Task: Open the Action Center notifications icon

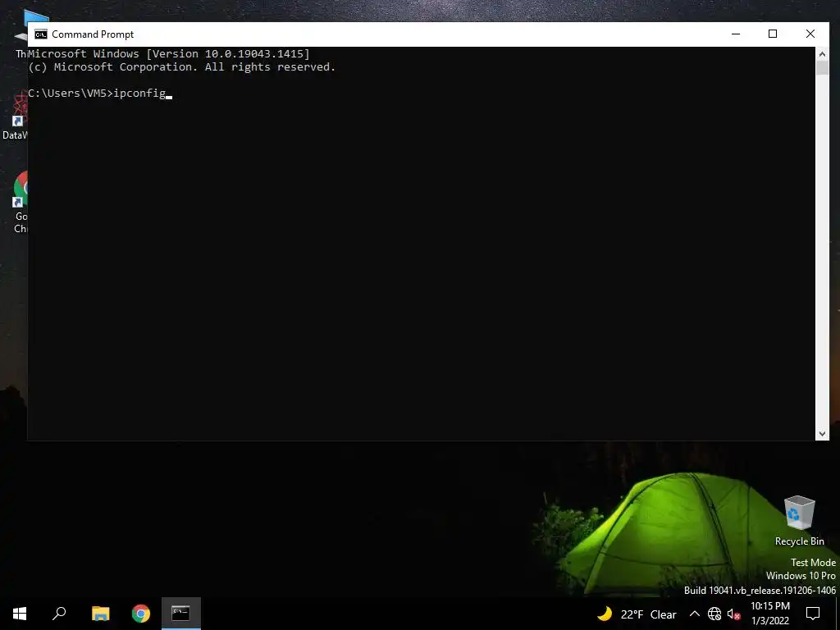Action: coord(813,614)
